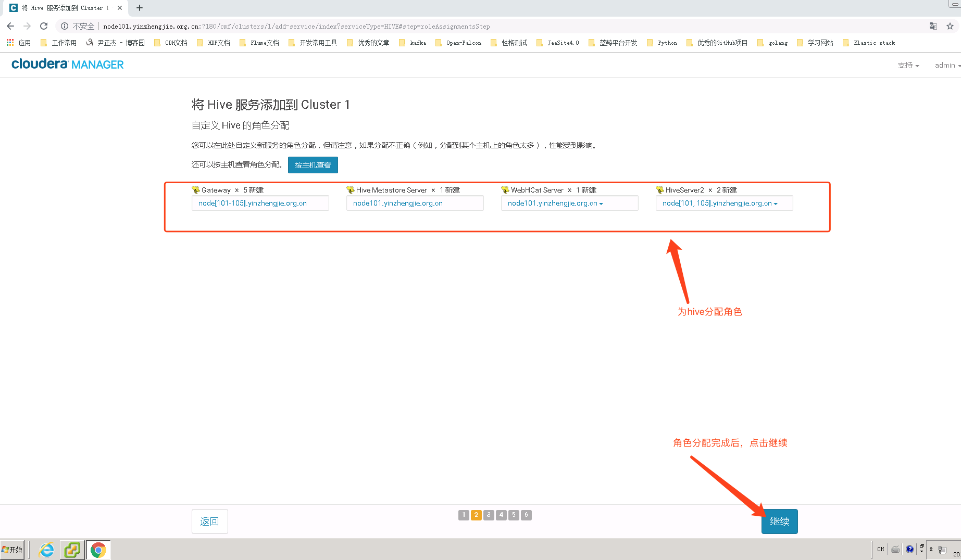961x560 pixels.
Task: Click the page reload icon
Action: point(44,26)
